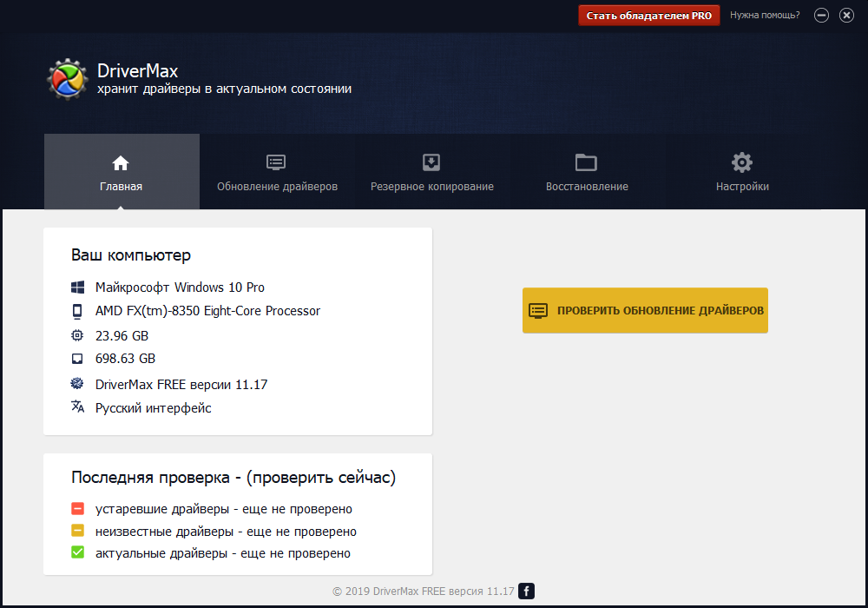
Task: Click the хранит драйверы в актуальном состоянии tagline
Action: tap(224, 89)
